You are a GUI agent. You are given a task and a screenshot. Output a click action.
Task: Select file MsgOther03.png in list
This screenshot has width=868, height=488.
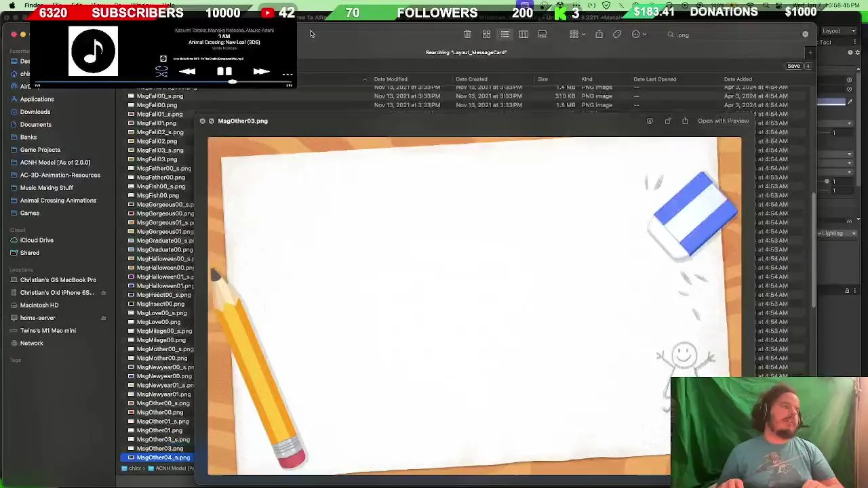pos(159,449)
